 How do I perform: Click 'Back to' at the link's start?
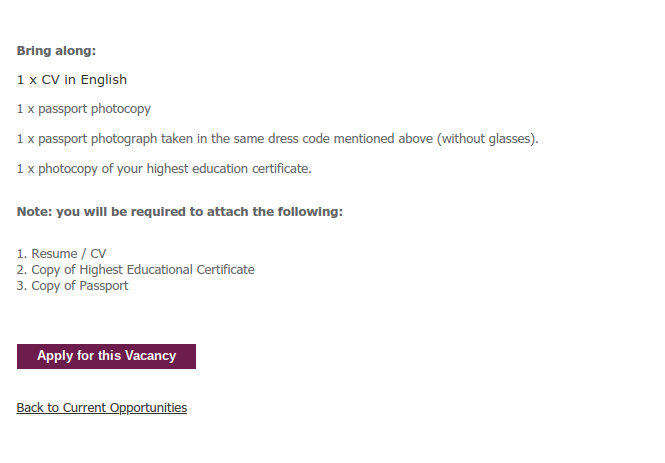38,408
